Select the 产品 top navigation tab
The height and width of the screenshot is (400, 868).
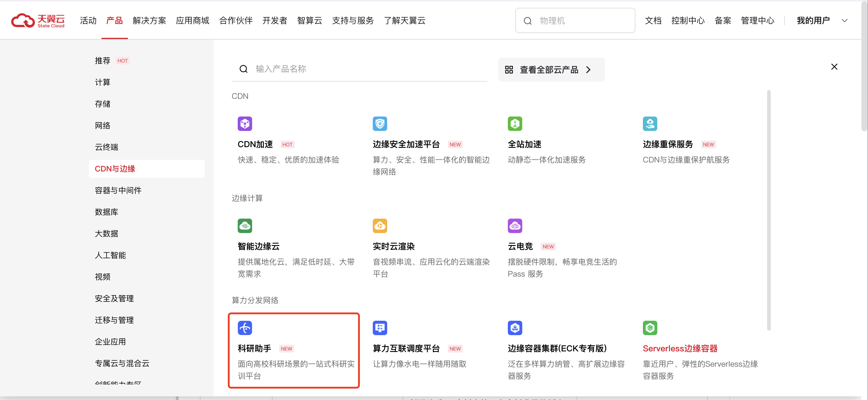(115, 21)
